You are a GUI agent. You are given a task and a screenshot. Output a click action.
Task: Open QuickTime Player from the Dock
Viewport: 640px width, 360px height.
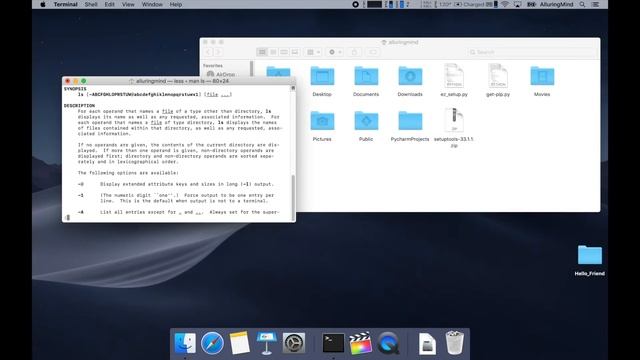(388, 343)
